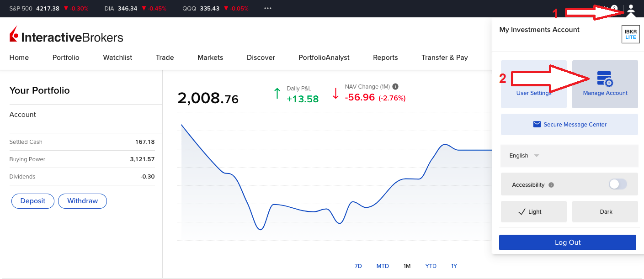
Task: Click the Dividends value -0.30
Action: [x=147, y=177]
